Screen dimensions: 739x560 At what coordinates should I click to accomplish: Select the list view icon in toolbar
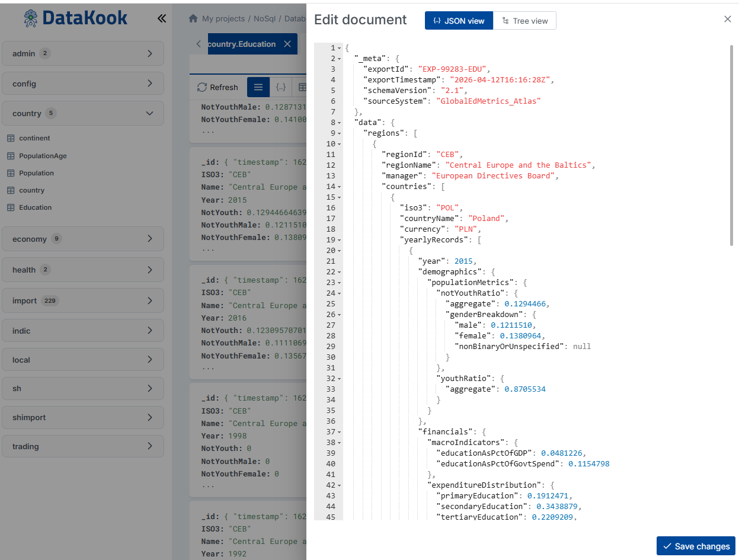coord(258,87)
